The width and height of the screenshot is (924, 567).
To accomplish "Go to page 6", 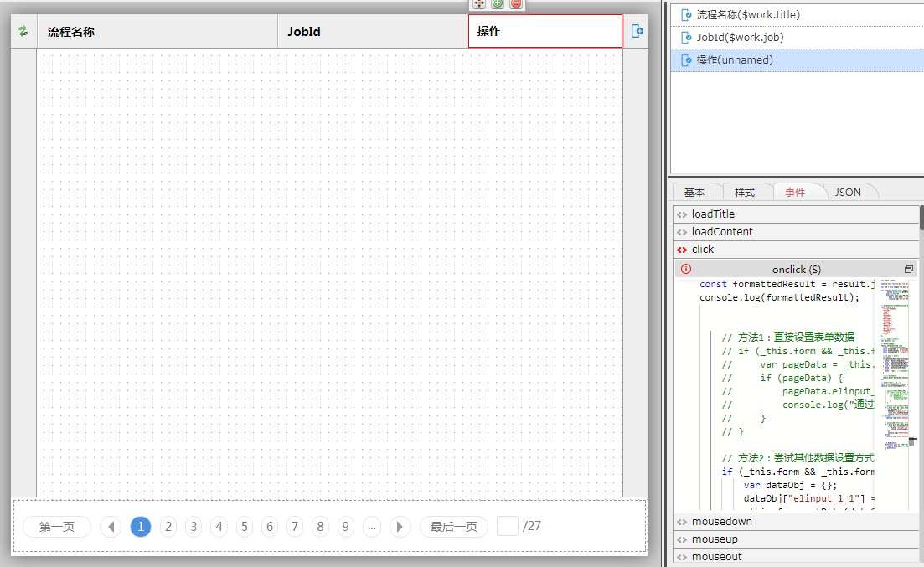I will [270, 526].
